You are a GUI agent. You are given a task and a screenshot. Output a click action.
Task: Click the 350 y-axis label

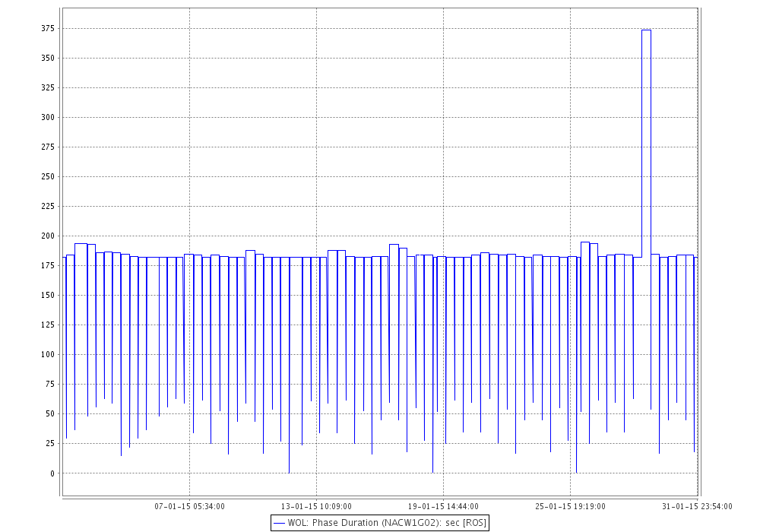pyautogui.click(x=48, y=59)
